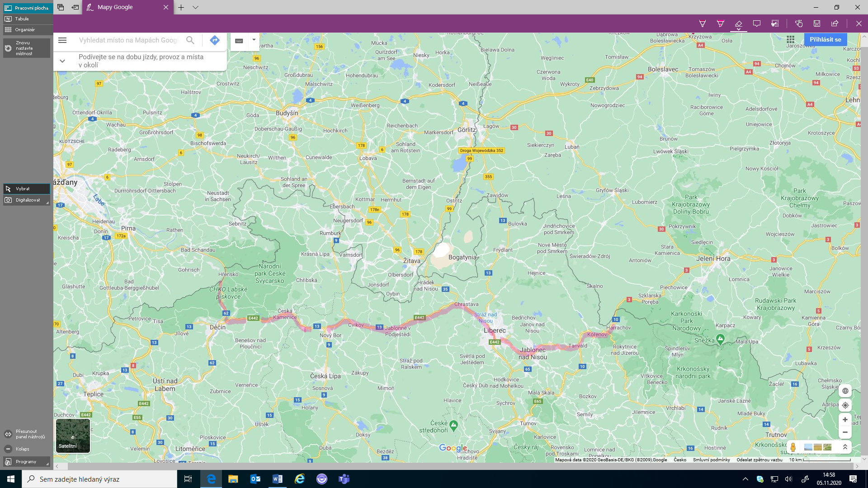Open Google Maps hamburger menu
The image size is (868, 488).
tap(62, 40)
